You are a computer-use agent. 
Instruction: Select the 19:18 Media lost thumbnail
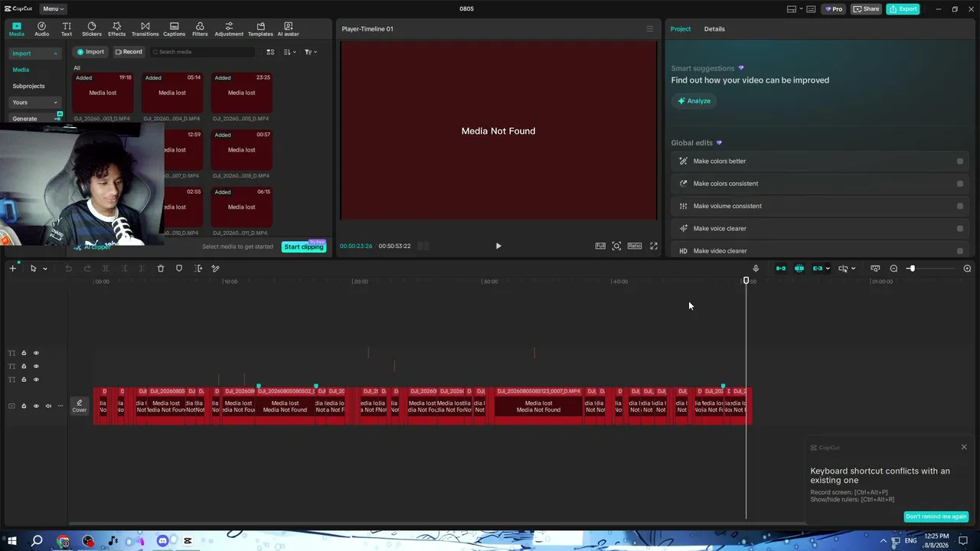pyautogui.click(x=103, y=93)
